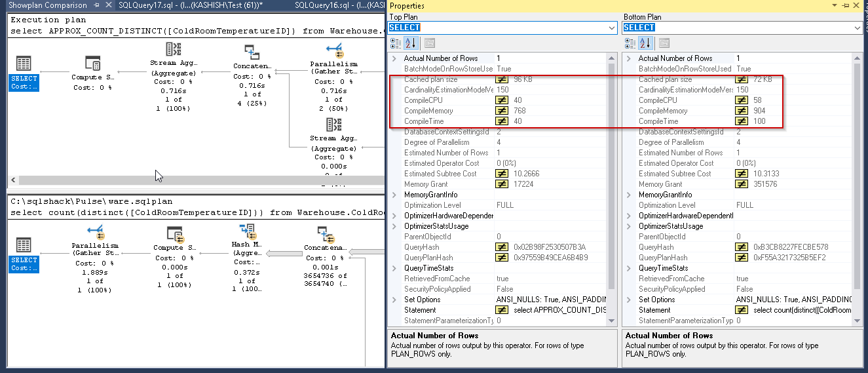This screenshot has width=868, height=373.
Task: Close the Showplan Comparison tab
Action: (x=107, y=5)
